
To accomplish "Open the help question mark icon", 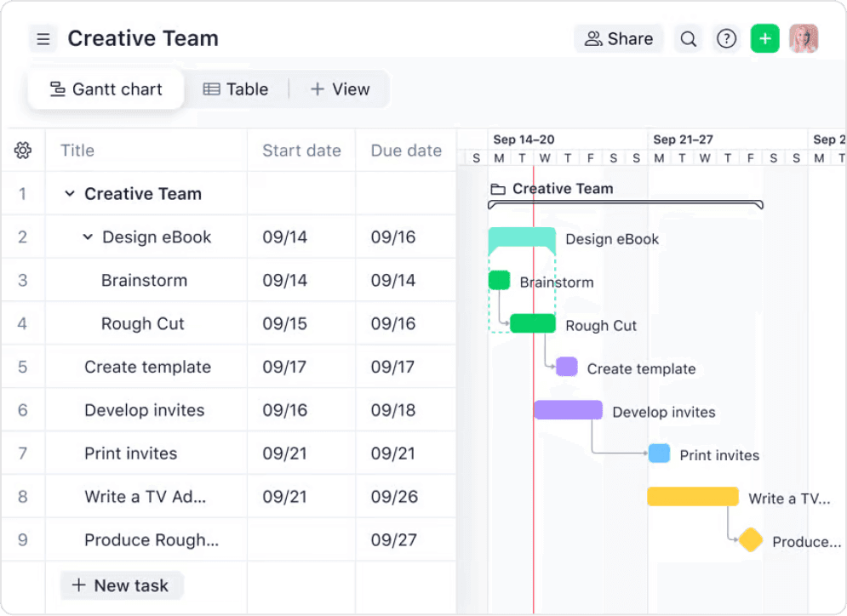I will pyautogui.click(x=726, y=39).
